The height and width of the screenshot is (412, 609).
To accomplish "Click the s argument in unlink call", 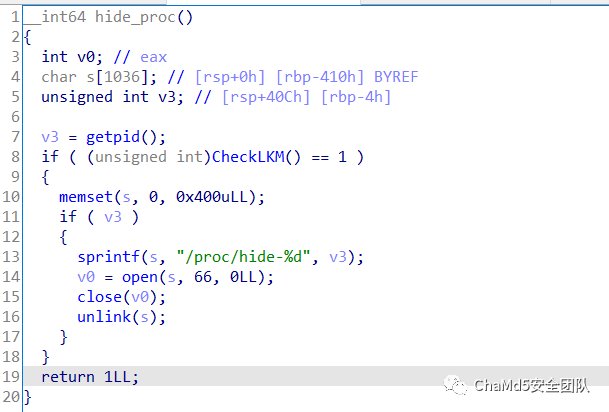I will 144,317.
